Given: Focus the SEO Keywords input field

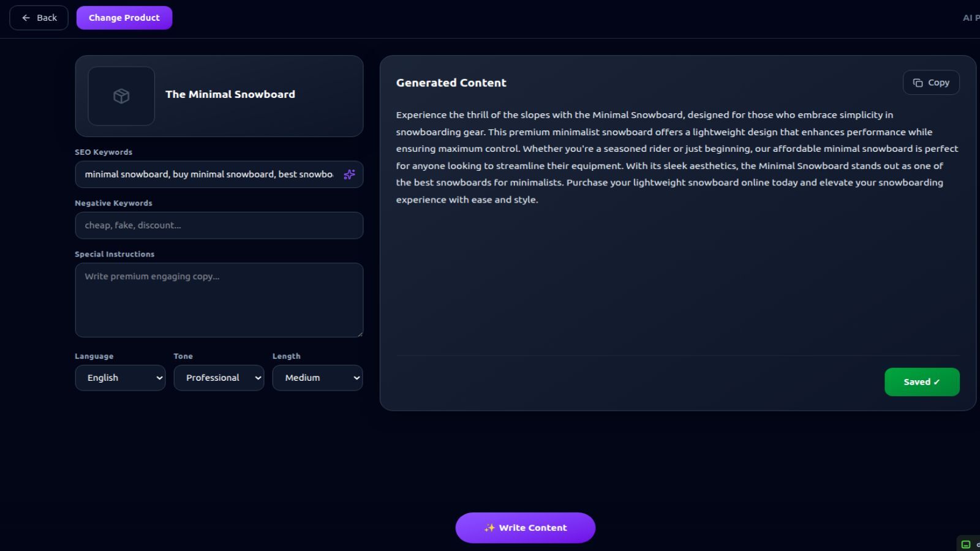Looking at the screenshot, I should pyautogui.click(x=208, y=174).
